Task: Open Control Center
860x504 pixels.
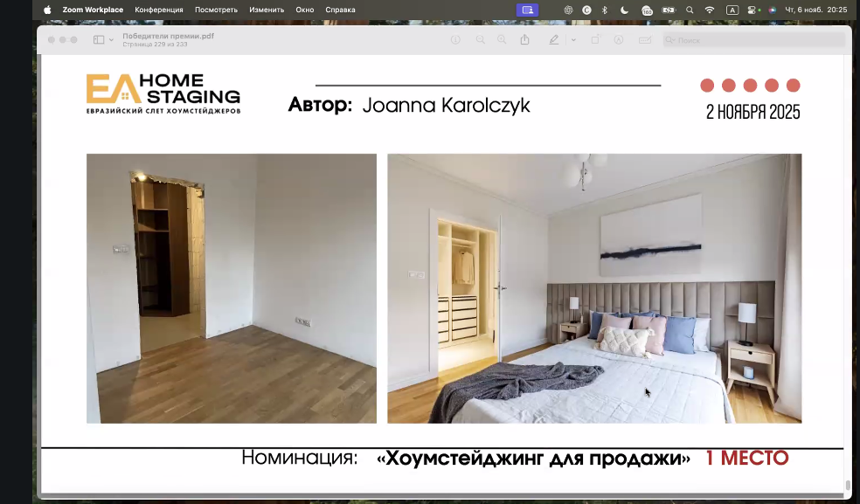Action: (752, 10)
